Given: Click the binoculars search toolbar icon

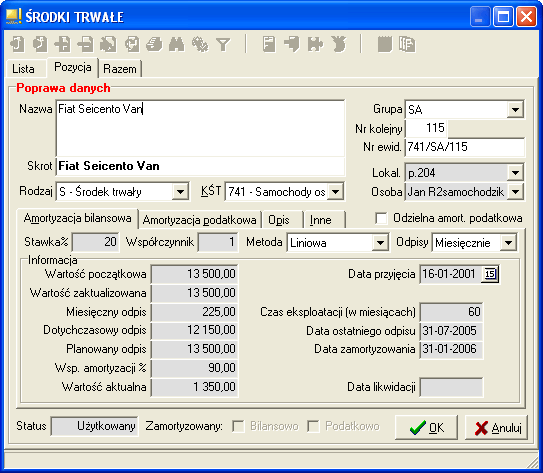Looking at the screenshot, I should 177,44.
